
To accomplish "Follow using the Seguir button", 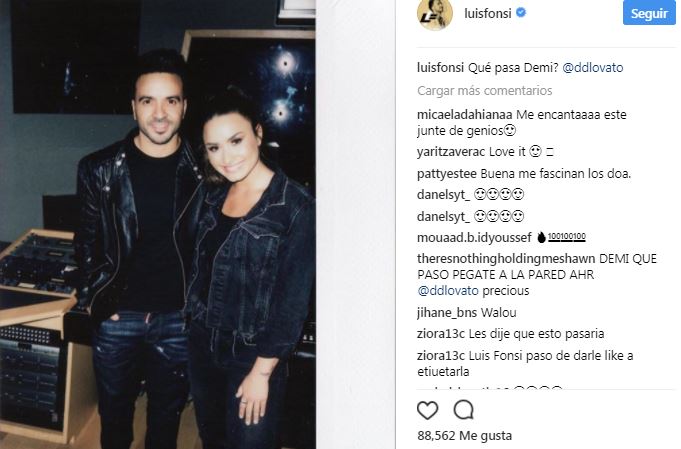I will point(649,13).
